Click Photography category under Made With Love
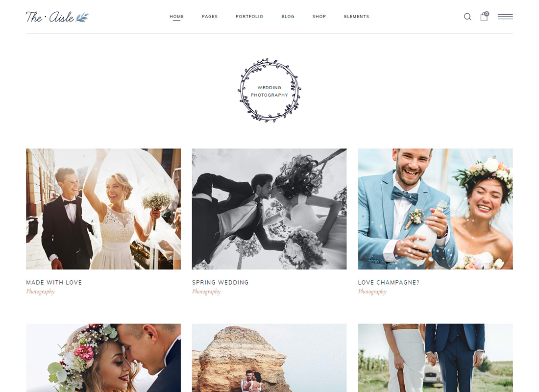 click(x=40, y=292)
